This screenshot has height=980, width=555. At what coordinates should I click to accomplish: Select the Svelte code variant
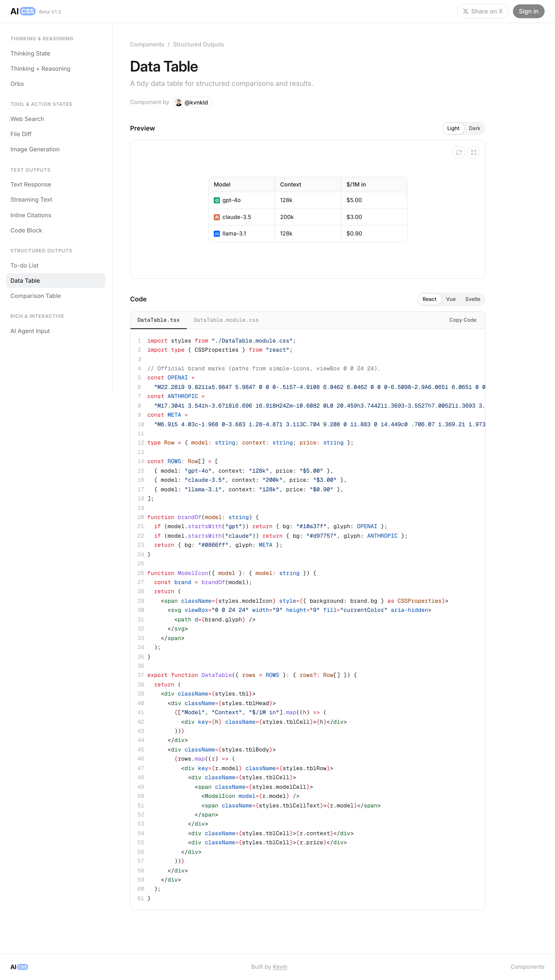[473, 299]
